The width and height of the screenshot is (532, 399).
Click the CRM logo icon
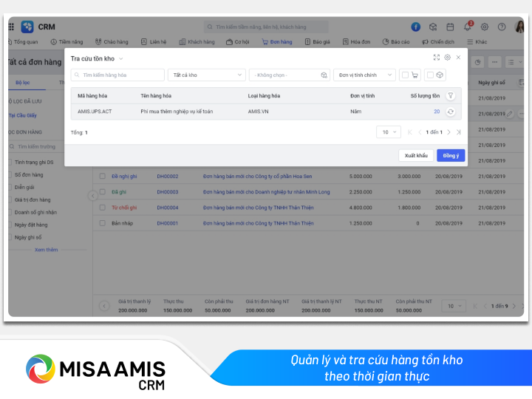click(x=27, y=27)
